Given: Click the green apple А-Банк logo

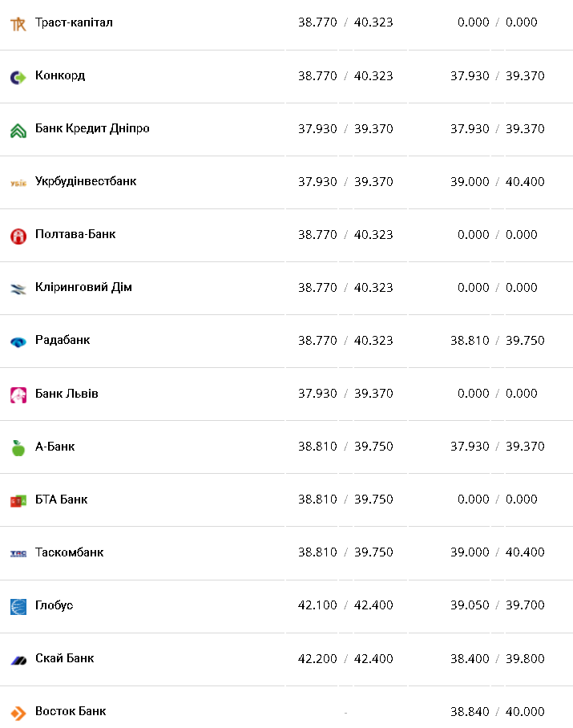Looking at the screenshot, I should tap(18, 447).
